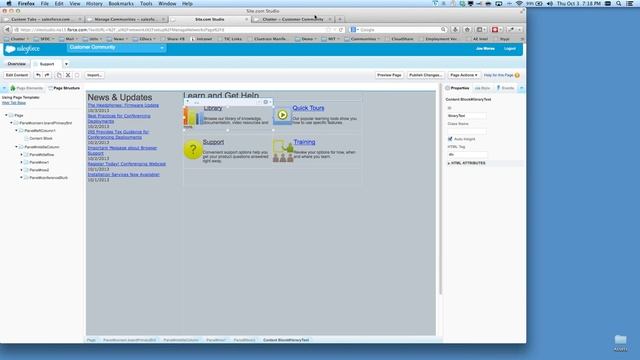Open the Page Actions dropdown
The width and height of the screenshot is (640, 360).
pos(464,75)
